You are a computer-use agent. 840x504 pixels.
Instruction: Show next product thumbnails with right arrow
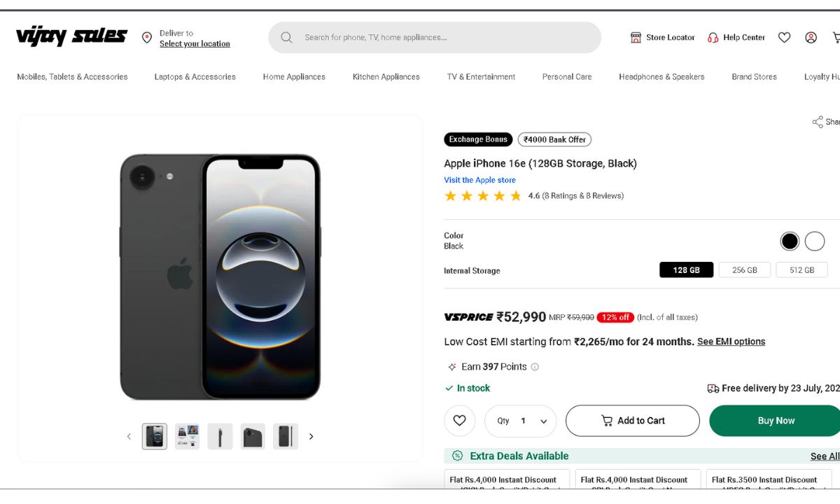(x=311, y=437)
